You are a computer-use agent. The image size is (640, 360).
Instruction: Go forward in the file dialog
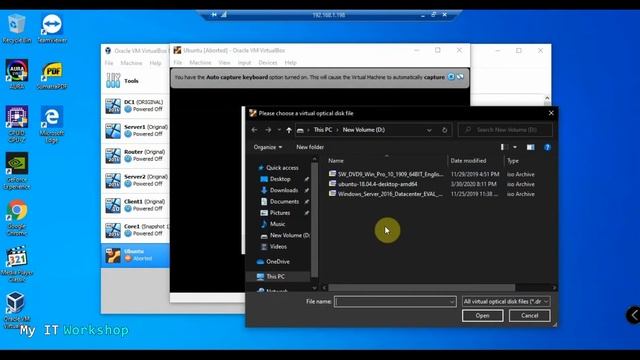(x=268, y=130)
